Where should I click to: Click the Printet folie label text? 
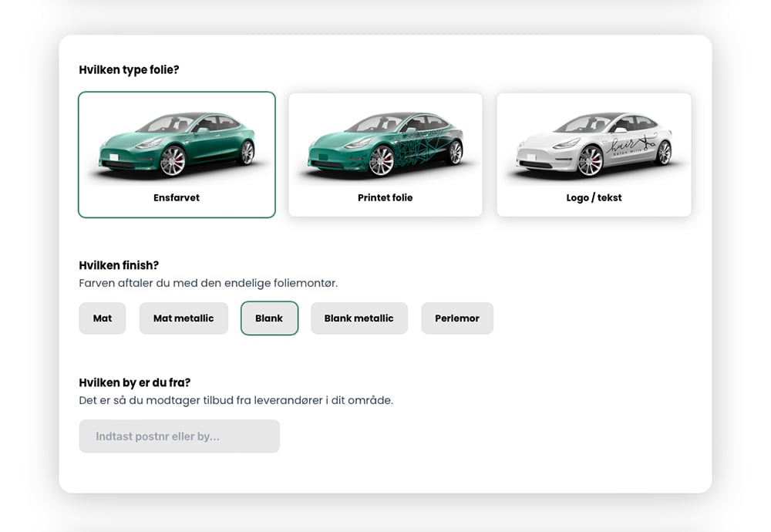385,198
